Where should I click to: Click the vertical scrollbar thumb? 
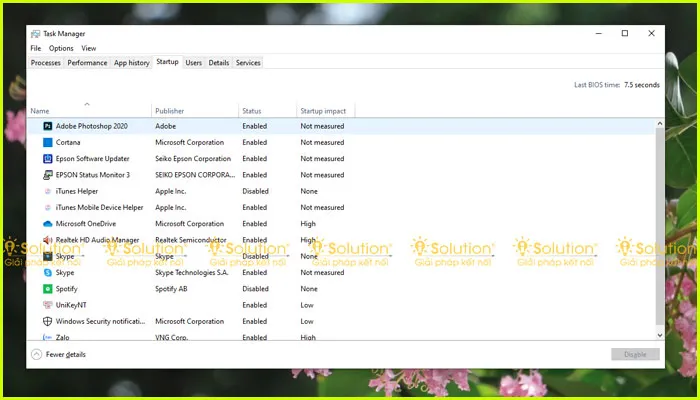pyautogui.click(x=660, y=226)
